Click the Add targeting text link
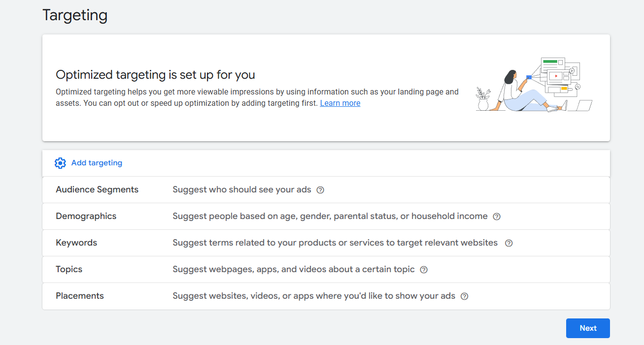Screen dimensions: 644x345 [97, 163]
